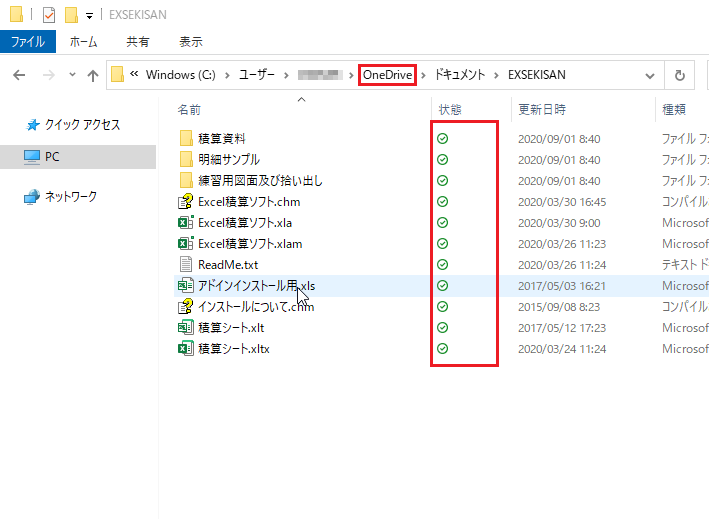Expand the chevron after OneDrive
The width and height of the screenshot is (709, 519).
coord(424,75)
